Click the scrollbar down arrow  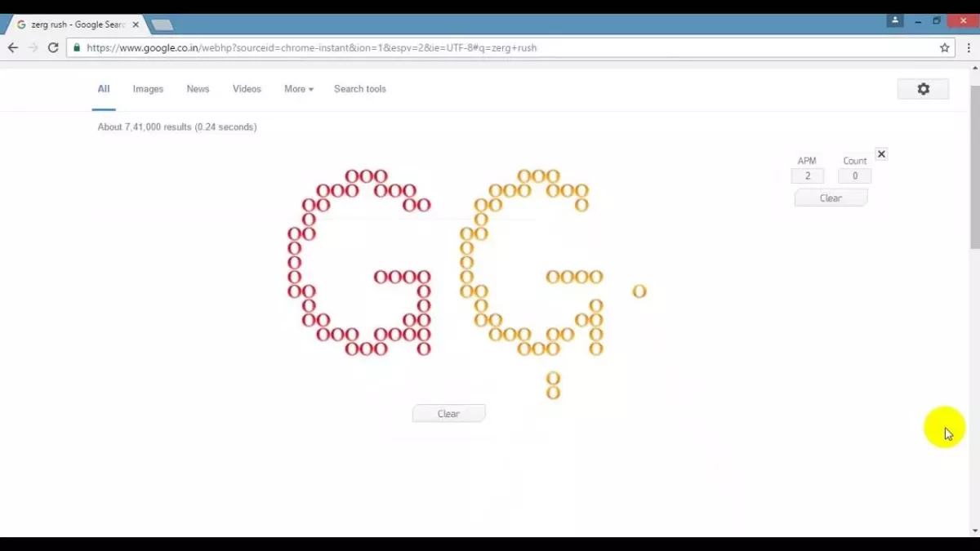tap(975, 531)
